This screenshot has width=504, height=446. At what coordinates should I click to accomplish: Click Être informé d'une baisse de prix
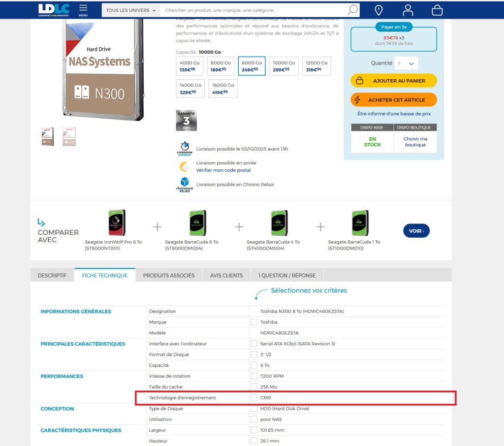(394, 114)
